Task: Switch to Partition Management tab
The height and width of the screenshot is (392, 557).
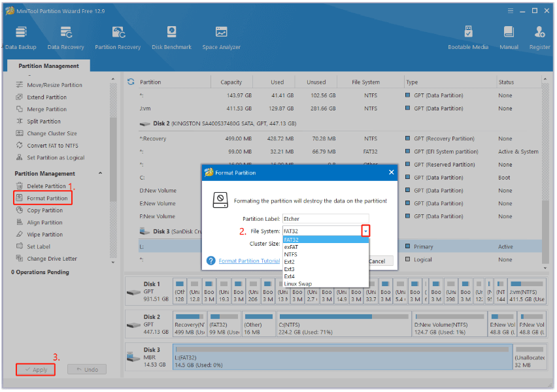Action: 48,66
